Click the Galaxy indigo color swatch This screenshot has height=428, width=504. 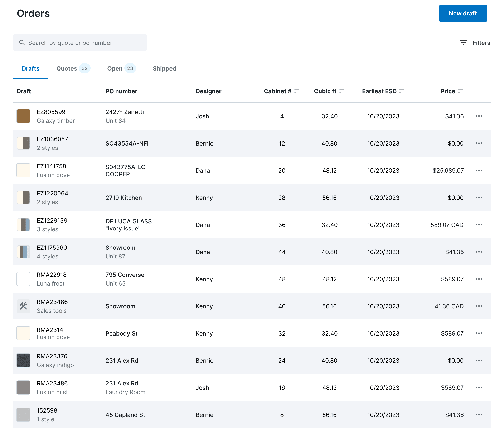point(24,361)
